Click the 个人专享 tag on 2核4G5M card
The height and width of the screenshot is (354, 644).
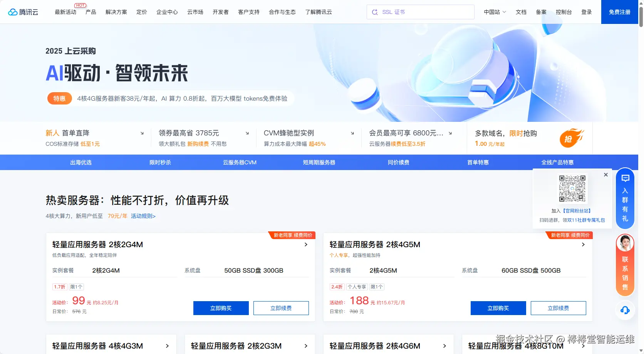357,287
